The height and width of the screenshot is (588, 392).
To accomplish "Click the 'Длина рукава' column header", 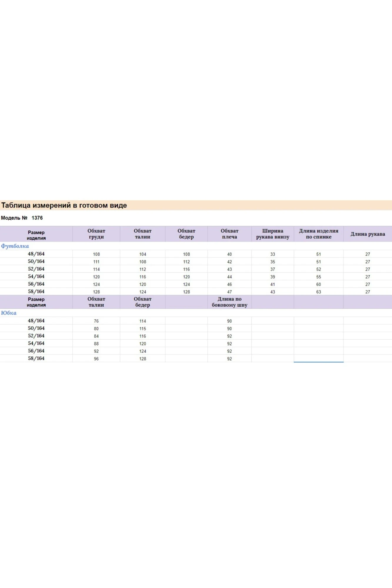I will click(x=368, y=234).
